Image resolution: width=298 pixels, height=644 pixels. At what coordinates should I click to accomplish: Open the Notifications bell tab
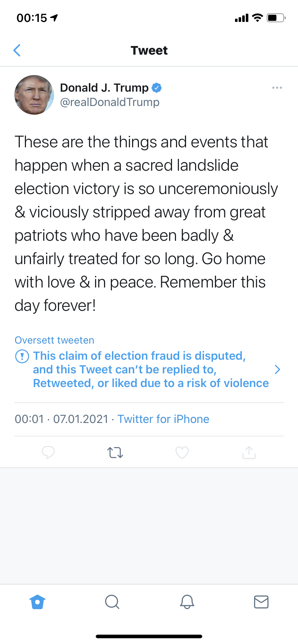pos(187,602)
